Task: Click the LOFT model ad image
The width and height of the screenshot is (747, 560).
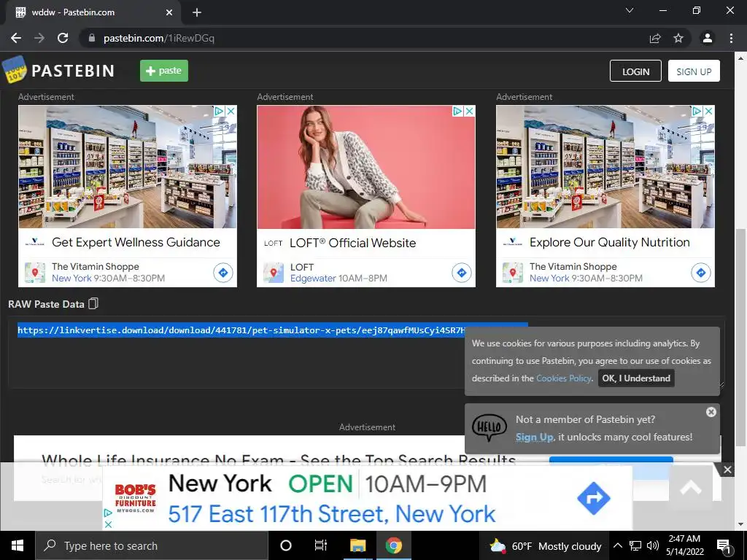Action: [366, 167]
